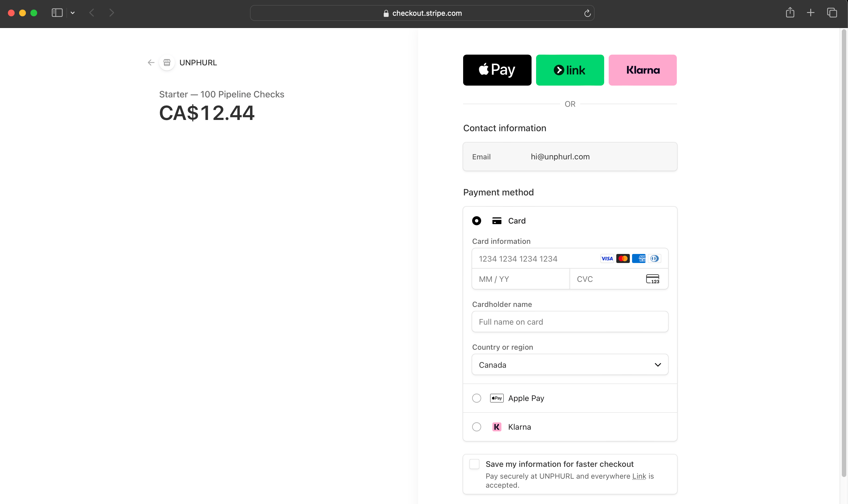
Task: Click the address bar lock icon
Action: click(386, 13)
